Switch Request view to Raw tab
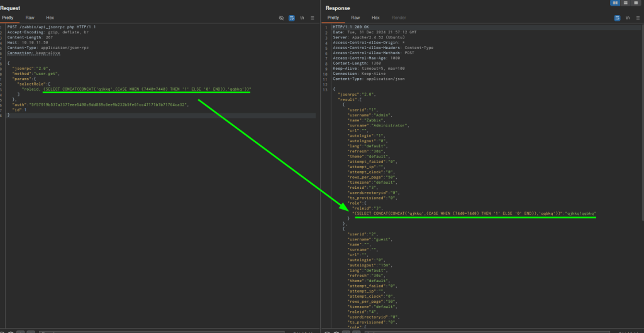The height and width of the screenshot is (333, 644). pyautogui.click(x=31, y=18)
